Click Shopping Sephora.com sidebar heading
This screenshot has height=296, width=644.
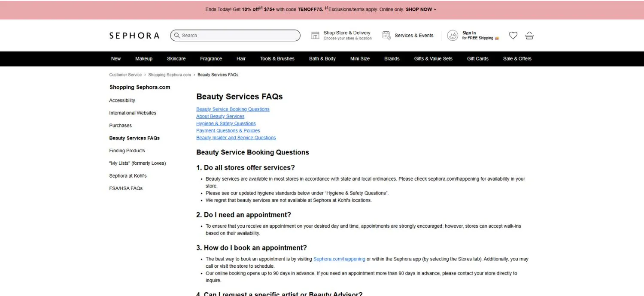[140, 87]
